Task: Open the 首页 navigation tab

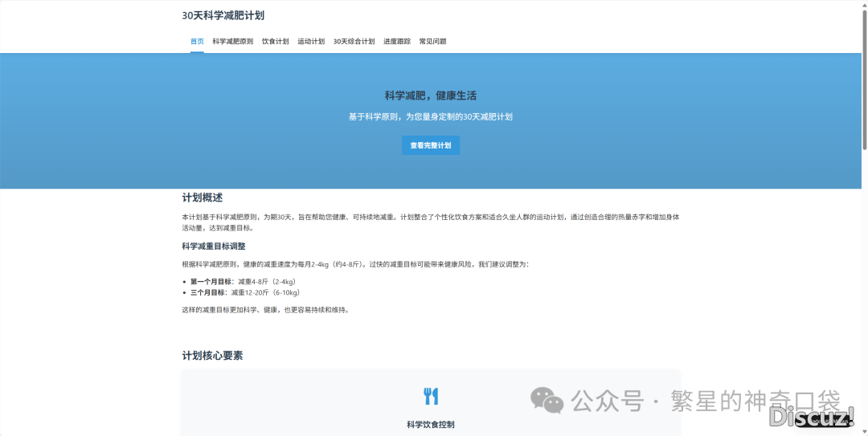Action: 197,42
